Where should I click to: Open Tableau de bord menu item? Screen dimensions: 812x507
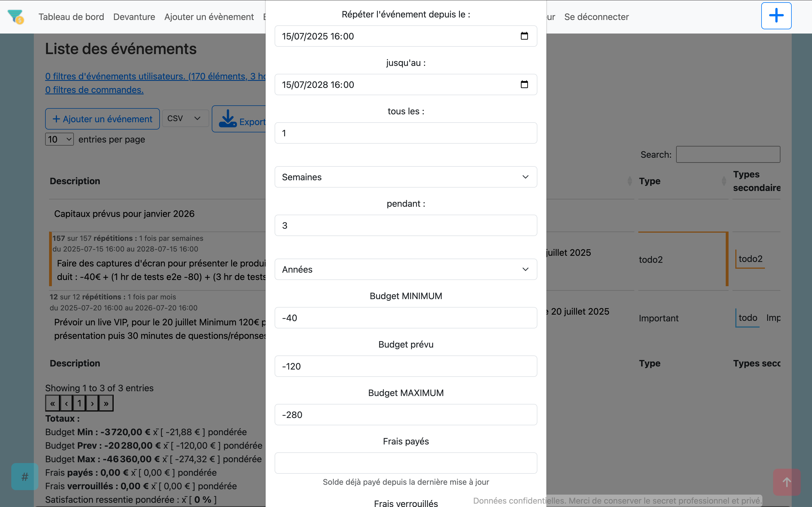71,17
